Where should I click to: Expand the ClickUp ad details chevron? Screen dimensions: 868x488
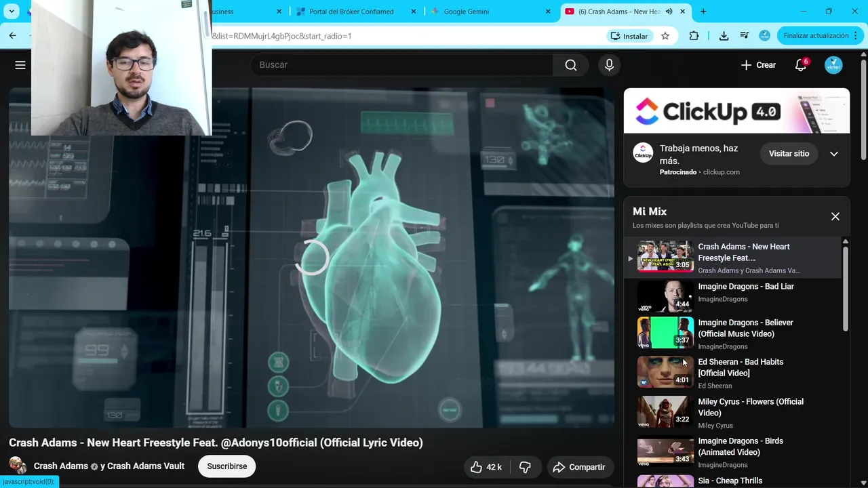point(834,154)
